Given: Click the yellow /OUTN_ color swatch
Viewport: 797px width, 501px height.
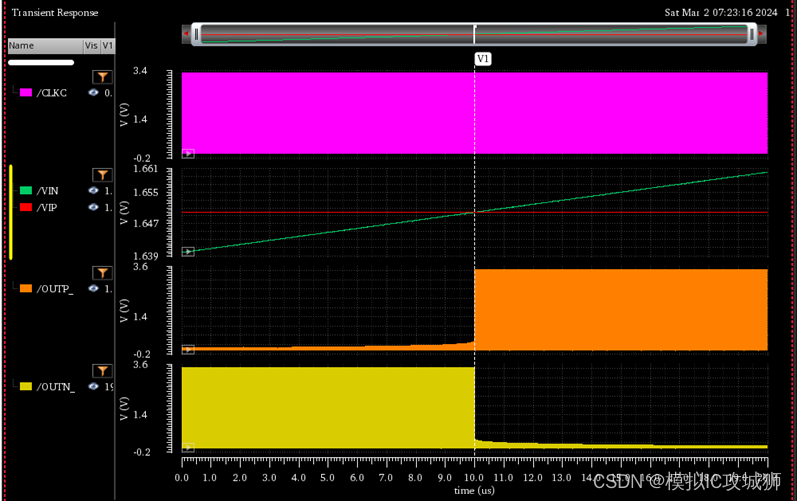Looking at the screenshot, I should point(26,387).
